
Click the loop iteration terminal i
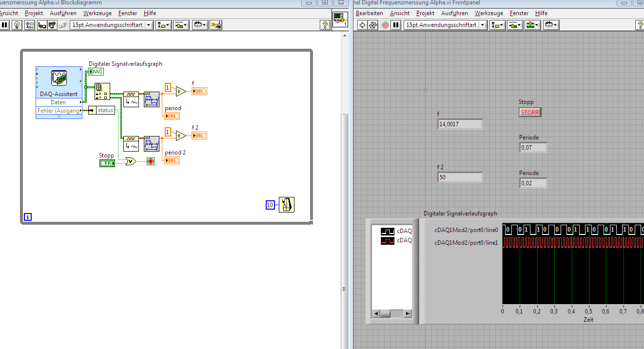pos(28,217)
